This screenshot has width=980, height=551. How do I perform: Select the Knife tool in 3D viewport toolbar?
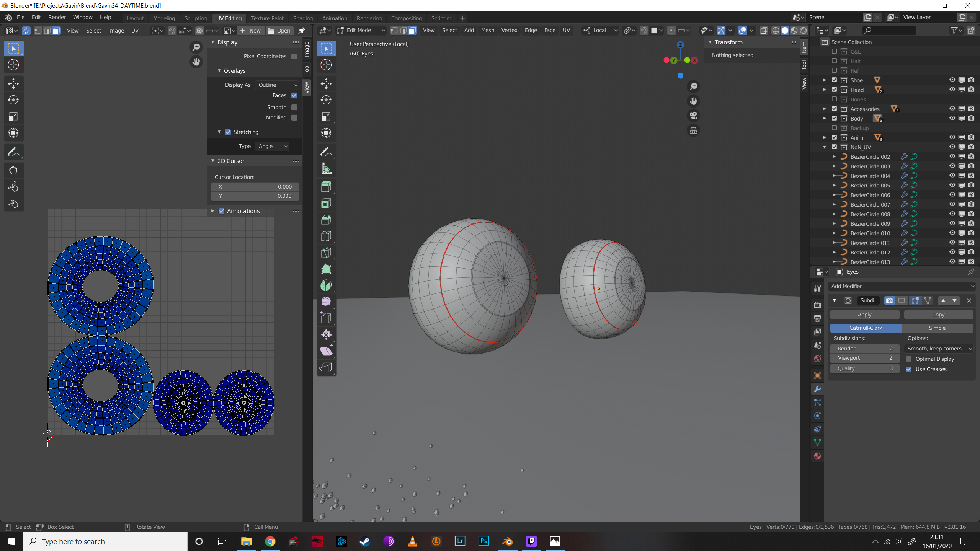pyautogui.click(x=326, y=253)
